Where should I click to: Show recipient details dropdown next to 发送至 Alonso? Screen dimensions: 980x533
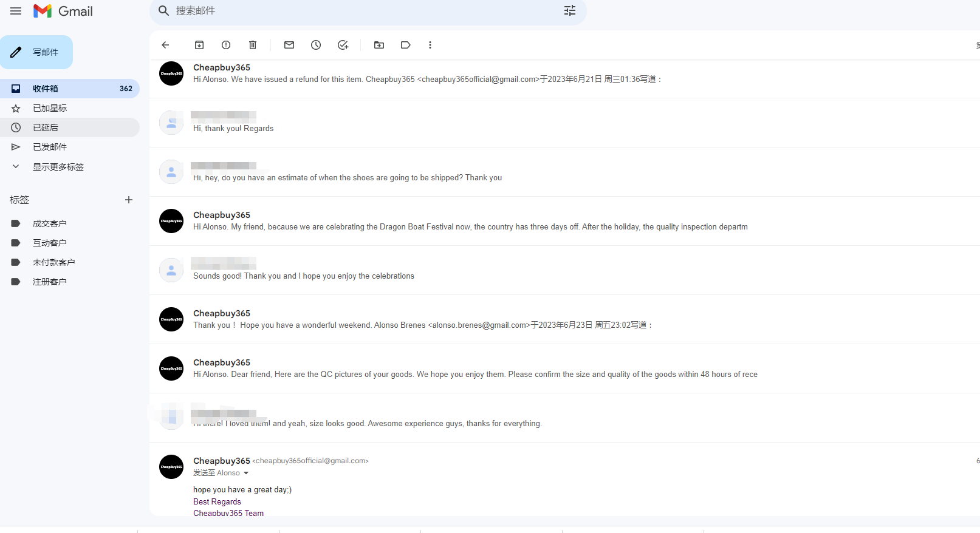246,473
